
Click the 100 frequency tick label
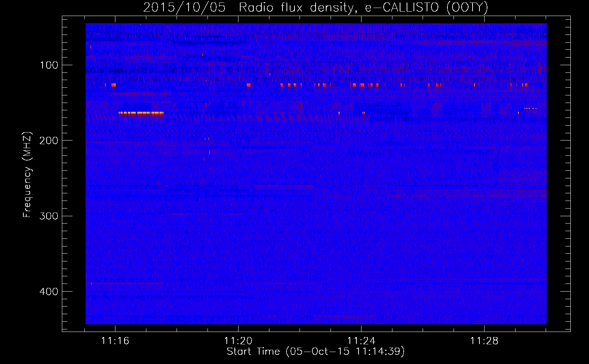point(49,65)
